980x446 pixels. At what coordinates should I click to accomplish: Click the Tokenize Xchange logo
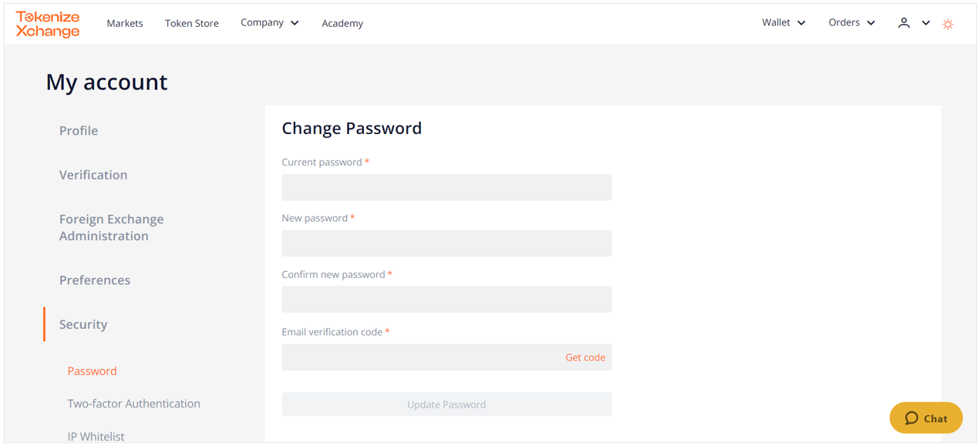(x=48, y=24)
